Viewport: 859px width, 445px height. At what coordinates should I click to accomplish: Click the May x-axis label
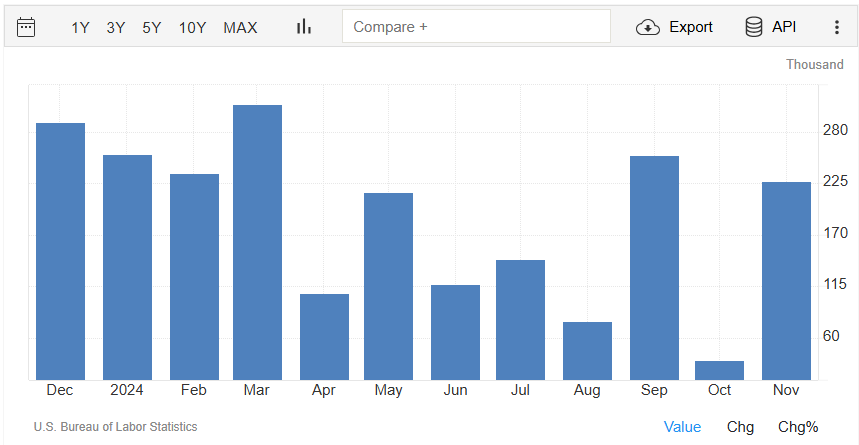[388, 391]
